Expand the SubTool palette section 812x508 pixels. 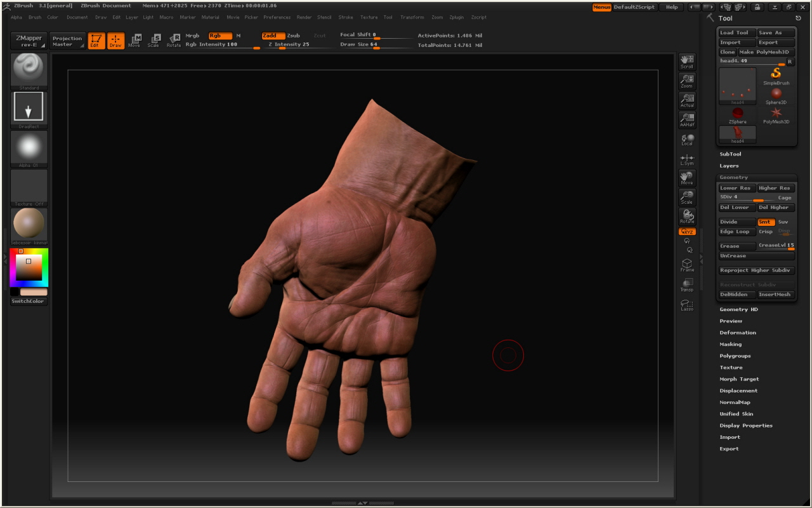click(x=730, y=154)
